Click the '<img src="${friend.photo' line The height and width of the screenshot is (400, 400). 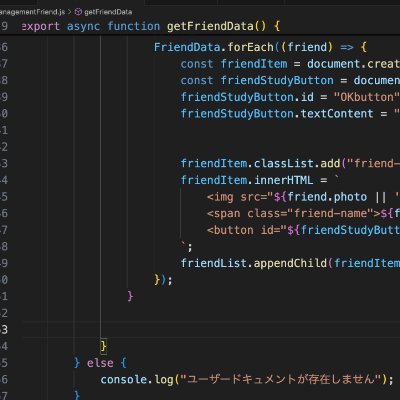coord(303,197)
